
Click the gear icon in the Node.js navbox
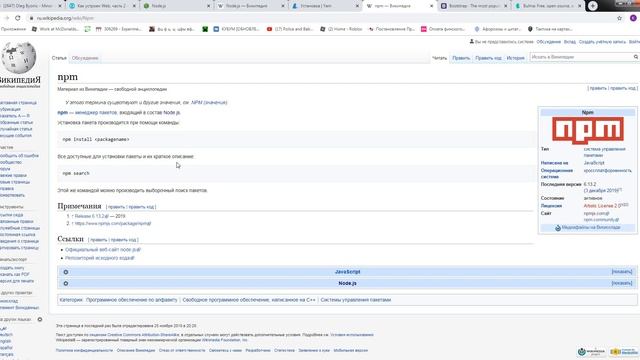(66, 283)
